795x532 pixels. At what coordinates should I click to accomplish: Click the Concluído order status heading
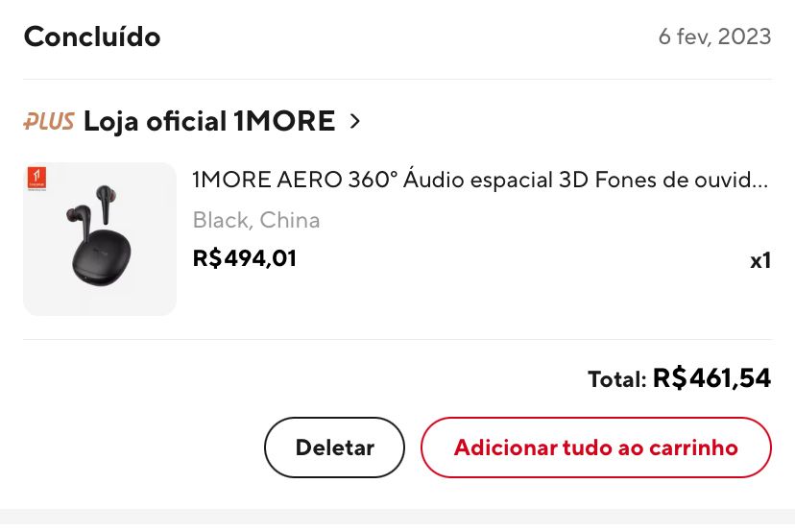[92, 37]
